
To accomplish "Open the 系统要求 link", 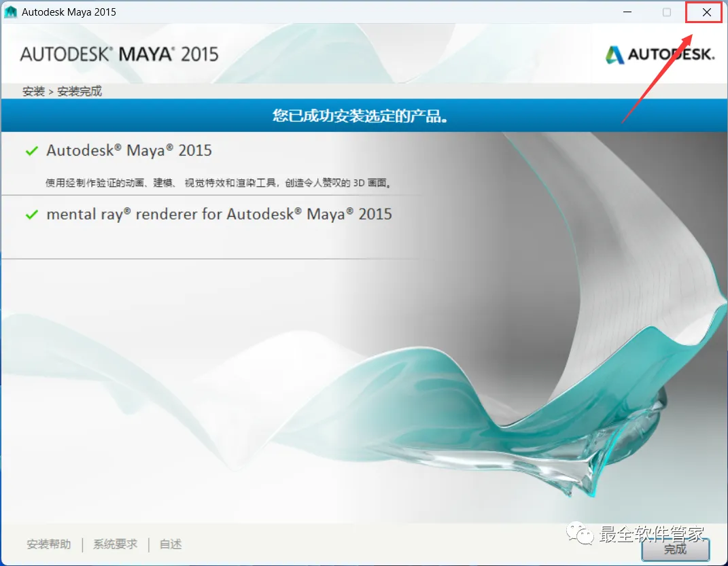I will click(115, 544).
